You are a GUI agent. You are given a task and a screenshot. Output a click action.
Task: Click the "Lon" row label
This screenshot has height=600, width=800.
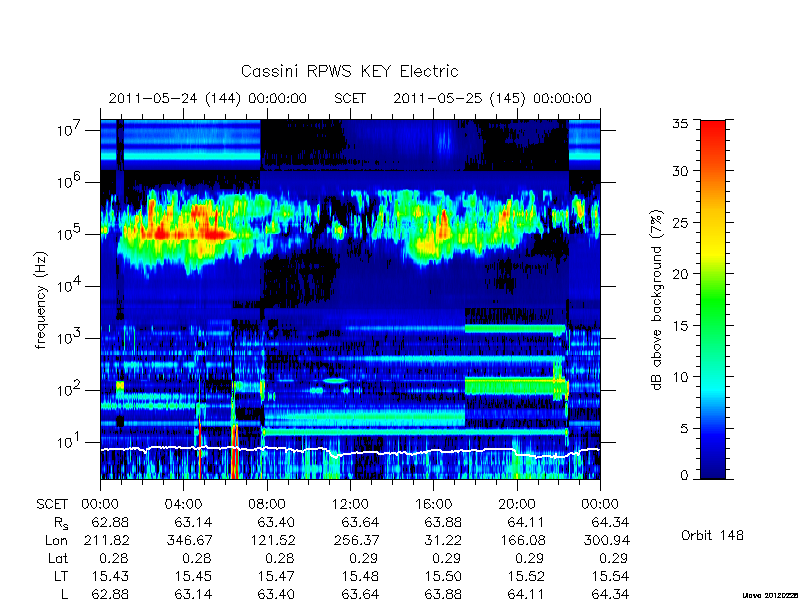[56, 540]
